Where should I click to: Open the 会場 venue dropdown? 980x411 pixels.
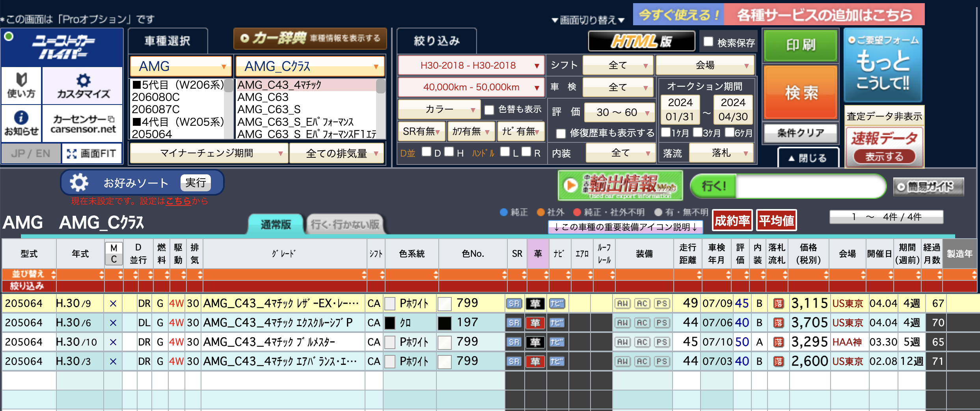705,65
